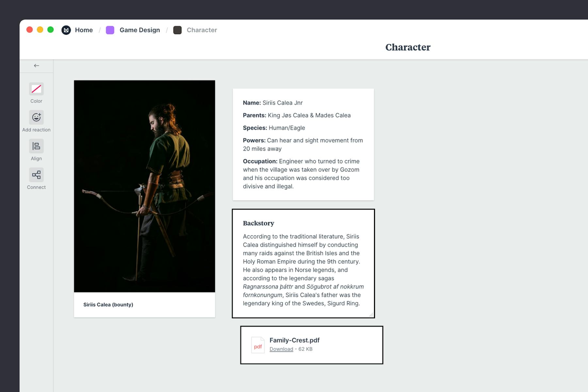The width and height of the screenshot is (588, 392).
Task: Click the Color swatch icon to pick colors
Action: (x=36, y=89)
